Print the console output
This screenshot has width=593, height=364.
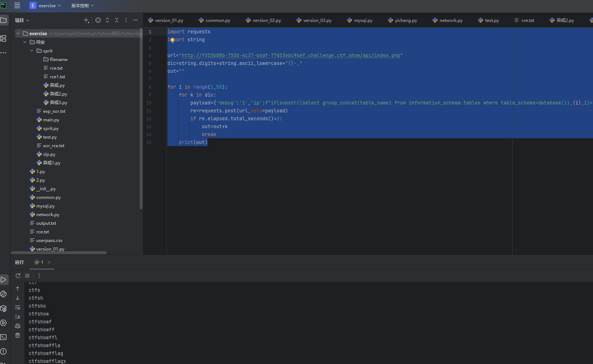coord(18,326)
